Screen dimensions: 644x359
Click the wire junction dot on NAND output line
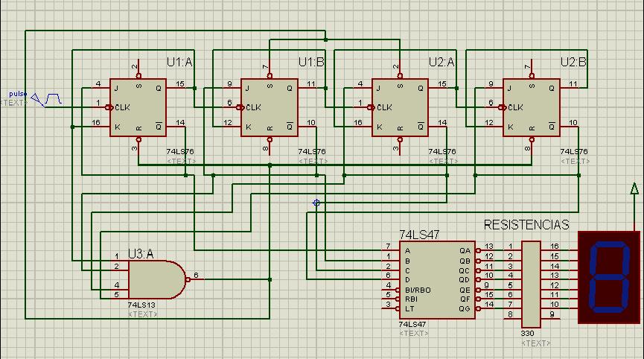[x=270, y=280]
